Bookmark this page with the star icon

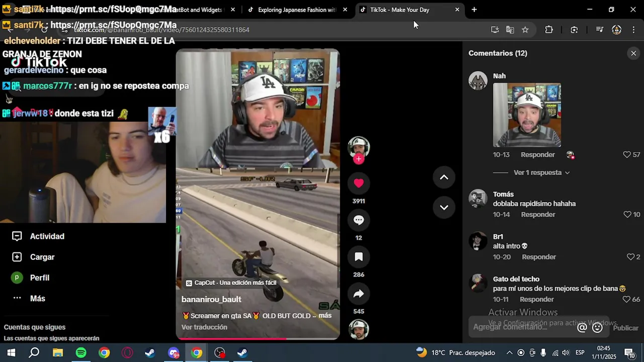pos(525,30)
